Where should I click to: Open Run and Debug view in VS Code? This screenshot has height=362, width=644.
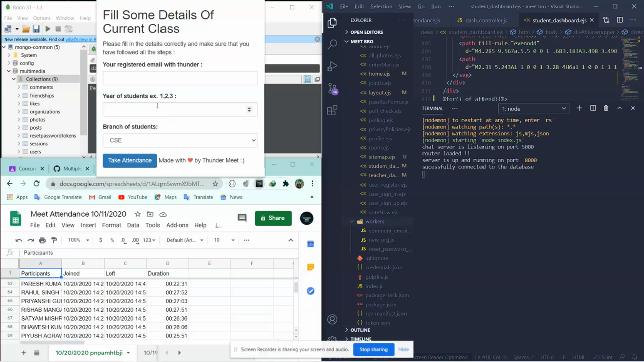[332, 66]
